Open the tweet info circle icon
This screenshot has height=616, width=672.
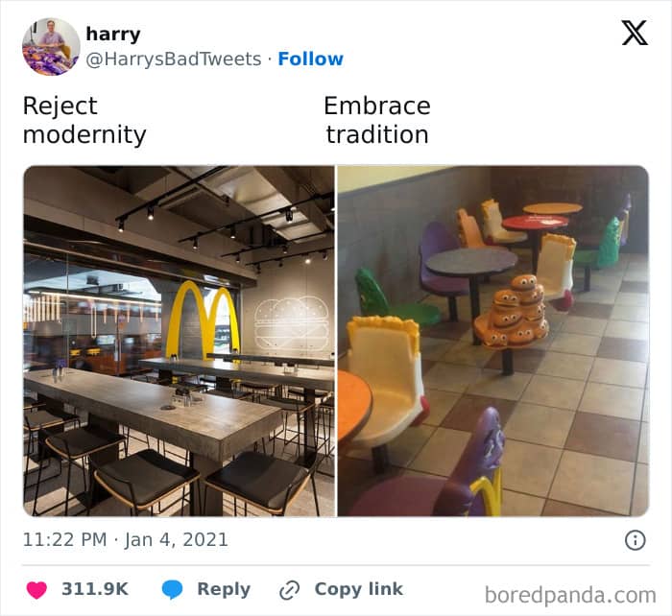coord(635,540)
